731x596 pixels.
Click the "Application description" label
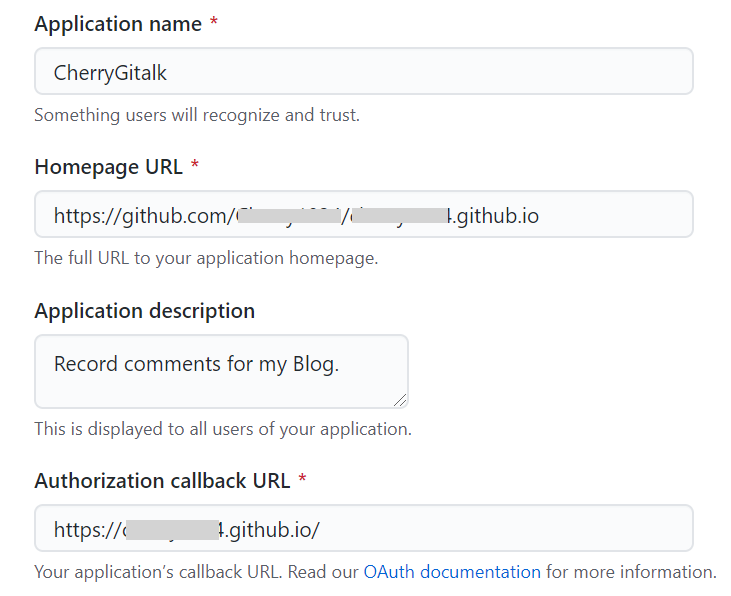(x=144, y=311)
